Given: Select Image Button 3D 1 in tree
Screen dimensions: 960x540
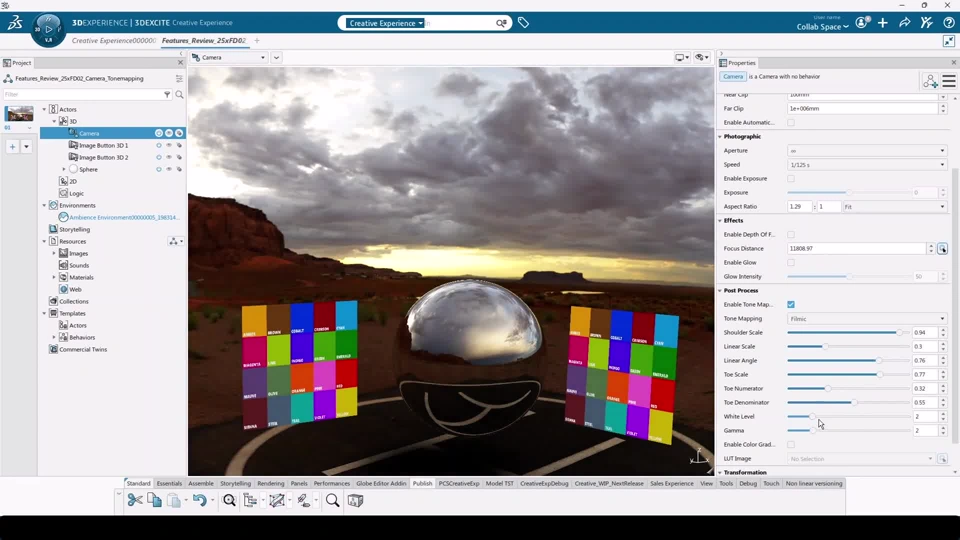Looking at the screenshot, I should pos(103,145).
